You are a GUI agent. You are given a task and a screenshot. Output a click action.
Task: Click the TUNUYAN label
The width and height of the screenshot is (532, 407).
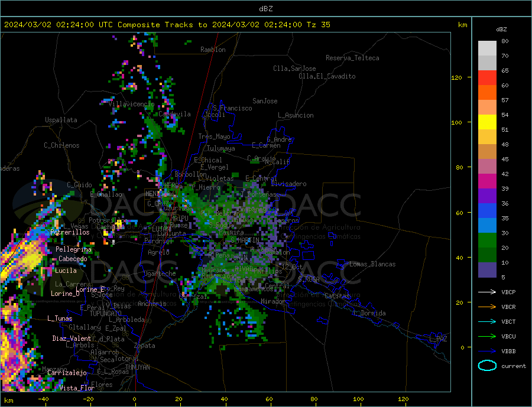[137, 367]
